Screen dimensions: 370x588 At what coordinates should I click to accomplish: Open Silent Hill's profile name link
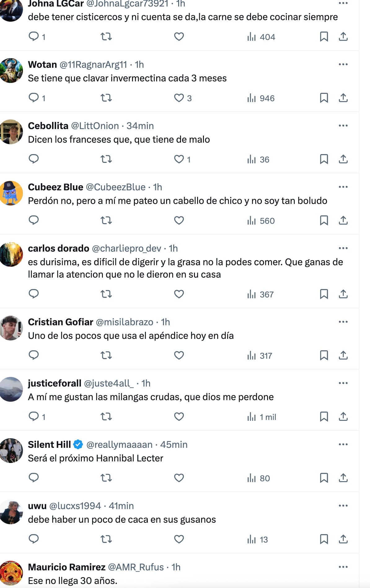pyautogui.click(x=50, y=445)
